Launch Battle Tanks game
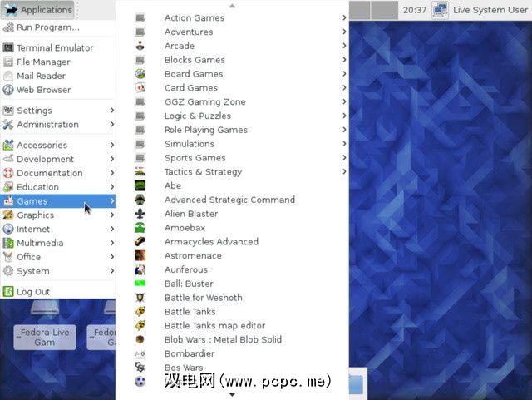This screenshot has width=532, height=400. [x=233, y=312]
